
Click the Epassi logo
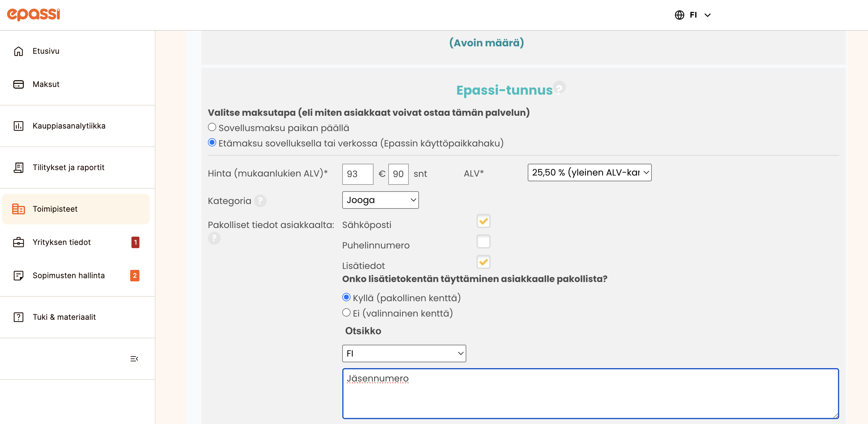click(33, 14)
